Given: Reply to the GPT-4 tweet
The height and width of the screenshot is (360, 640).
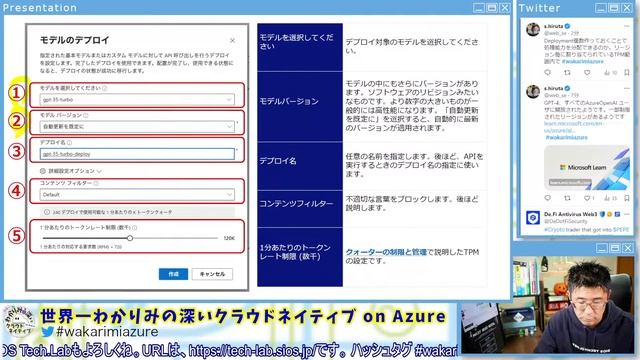Looking at the screenshot, I should pyautogui.click(x=548, y=198).
